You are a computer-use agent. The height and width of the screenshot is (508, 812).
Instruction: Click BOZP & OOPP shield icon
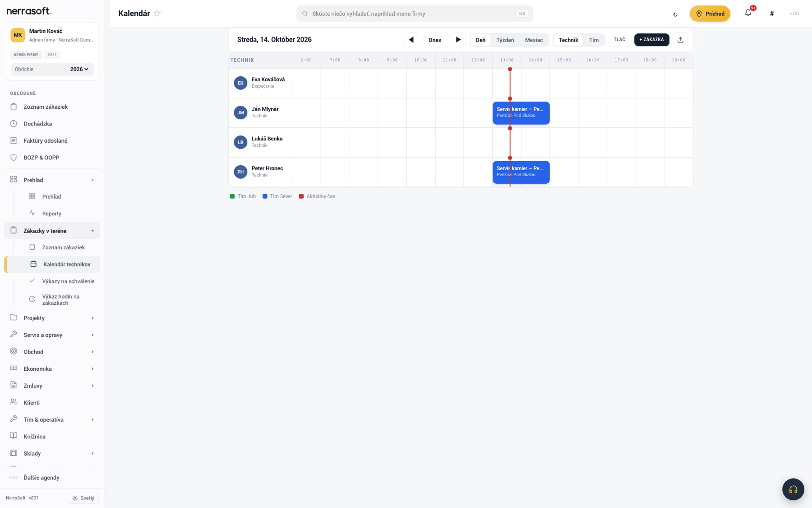(14, 158)
